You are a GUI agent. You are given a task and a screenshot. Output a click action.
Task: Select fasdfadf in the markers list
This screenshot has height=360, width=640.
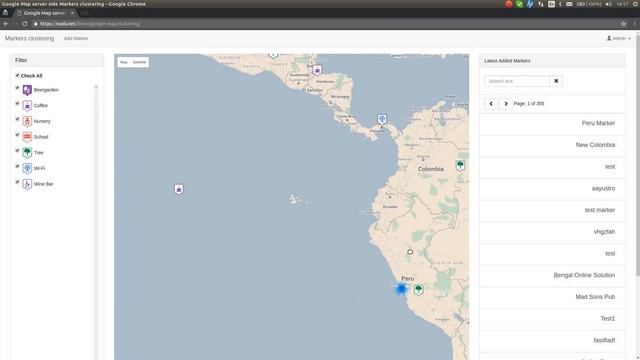pos(552,340)
